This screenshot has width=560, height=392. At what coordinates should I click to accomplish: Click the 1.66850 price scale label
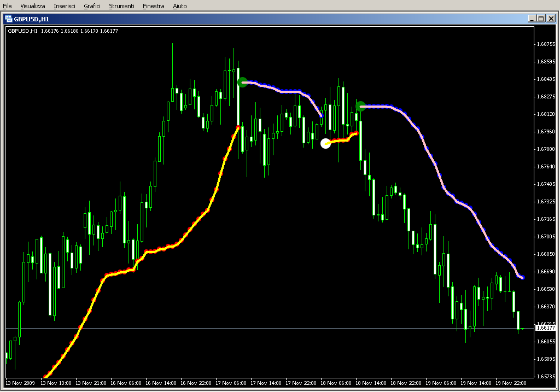(x=546, y=254)
